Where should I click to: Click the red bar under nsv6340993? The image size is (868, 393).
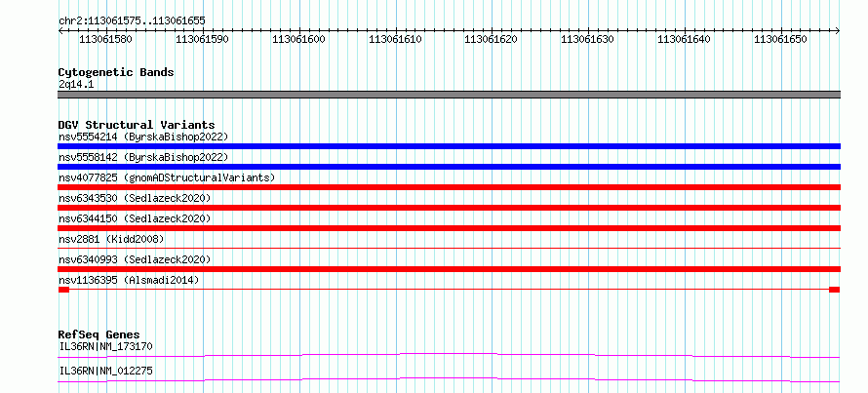tap(449, 269)
